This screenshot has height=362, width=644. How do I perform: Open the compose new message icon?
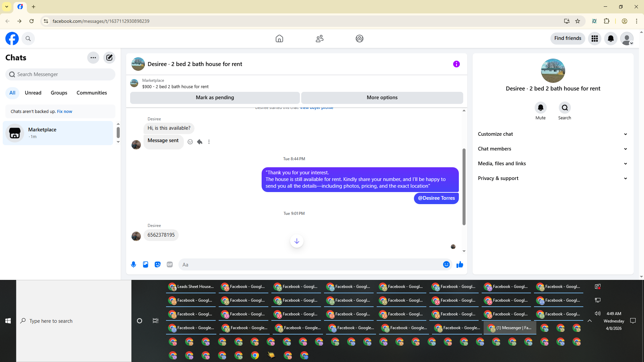(109, 58)
